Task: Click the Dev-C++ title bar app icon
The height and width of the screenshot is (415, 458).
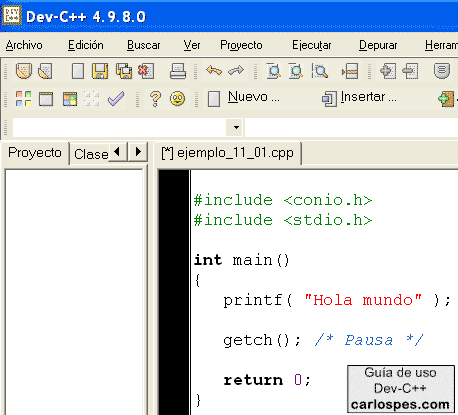Action: point(12,16)
